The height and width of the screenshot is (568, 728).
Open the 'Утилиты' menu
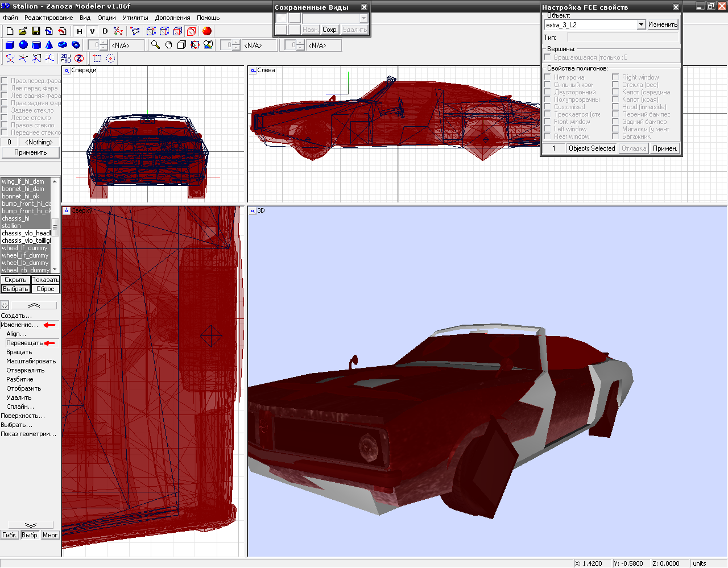(135, 18)
